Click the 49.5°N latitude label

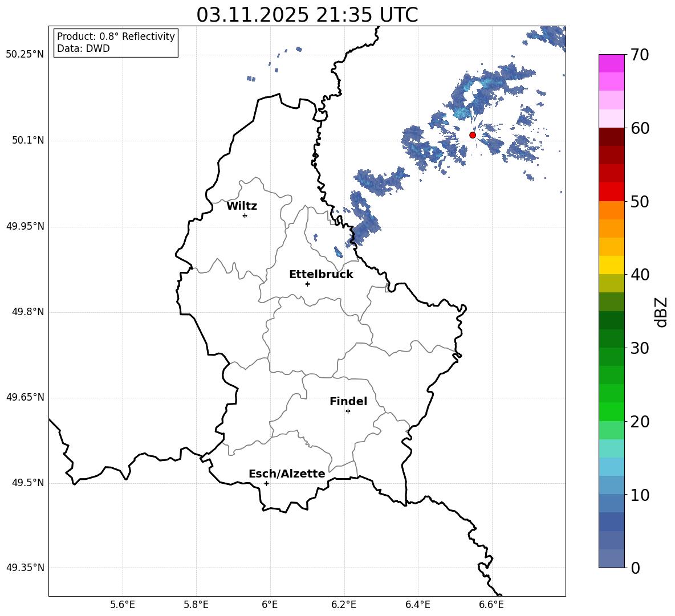click(x=28, y=483)
